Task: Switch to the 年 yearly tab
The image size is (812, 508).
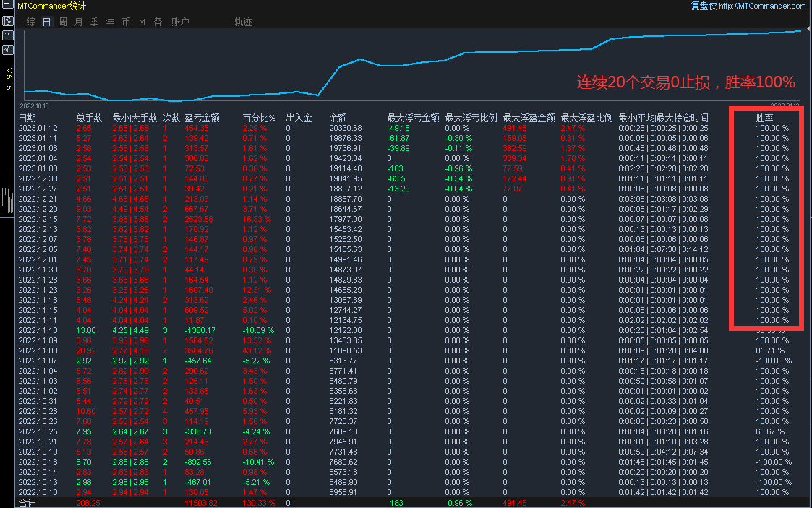Action: (x=111, y=22)
